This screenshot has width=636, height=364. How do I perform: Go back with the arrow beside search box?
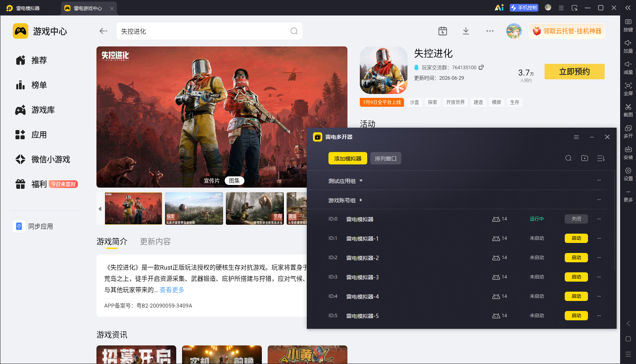(x=103, y=31)
